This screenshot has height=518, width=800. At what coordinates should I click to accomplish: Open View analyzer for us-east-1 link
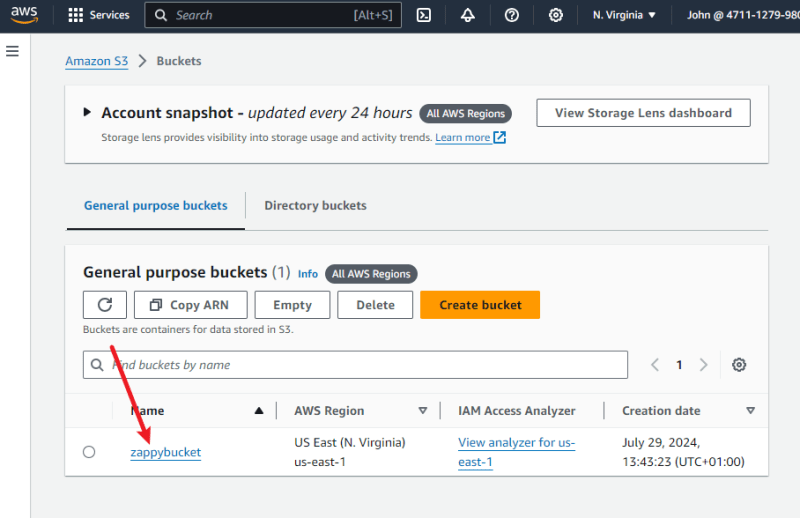click(x=516, y=452)
